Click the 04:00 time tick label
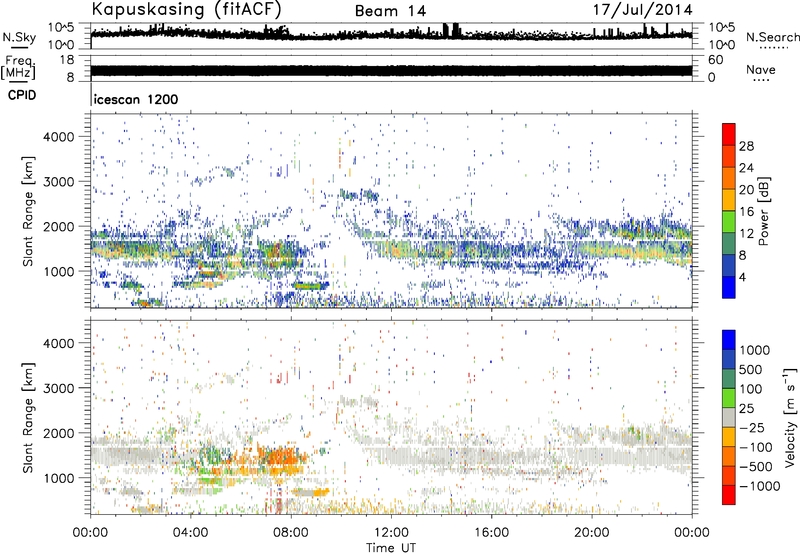 (190, 533)
